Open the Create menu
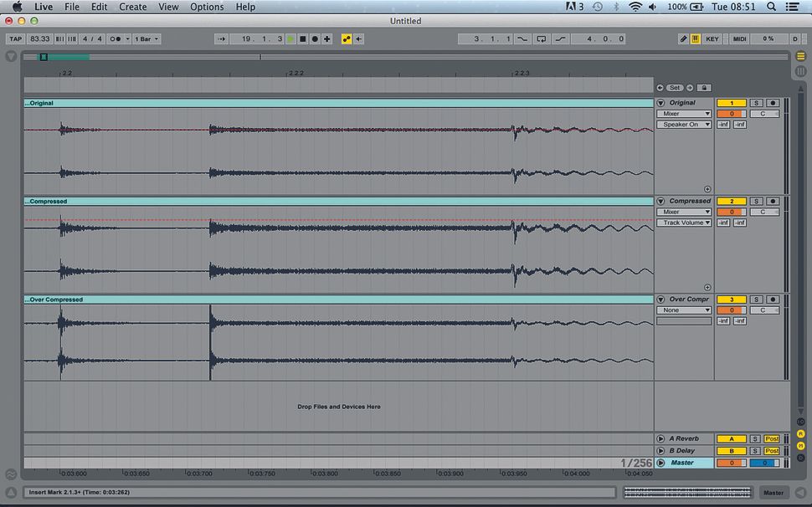This screenshot has height=507, width=812. click(x=132, y=7)
